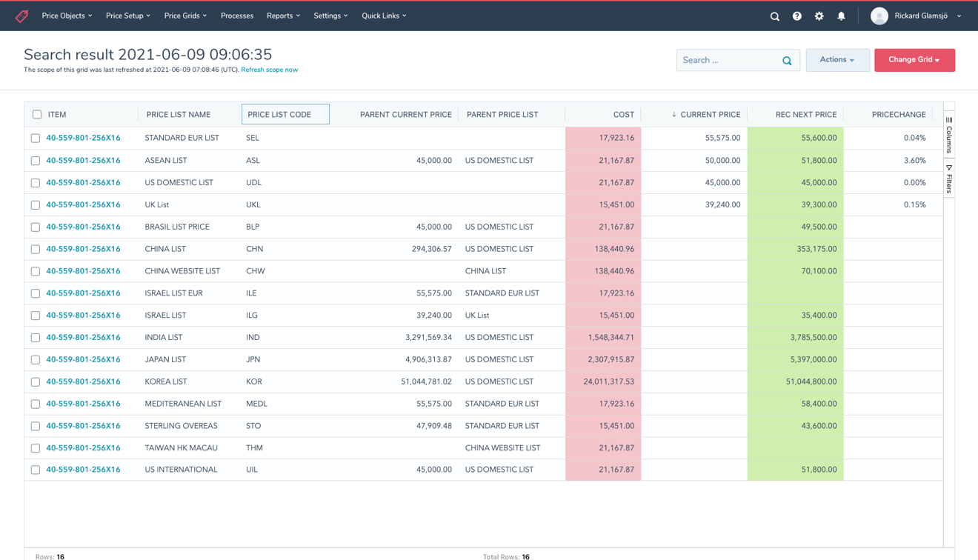Open the help question mark icon
The height and width of the screenshot is (560, 978).
coord(797,16)
